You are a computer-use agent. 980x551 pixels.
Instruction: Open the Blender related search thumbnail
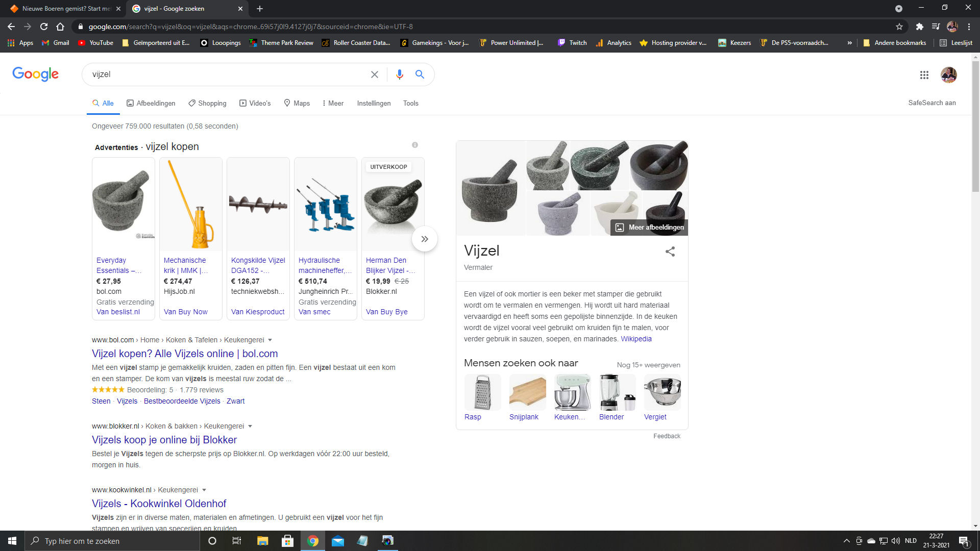pyautogui.click(x=617, y=392)
